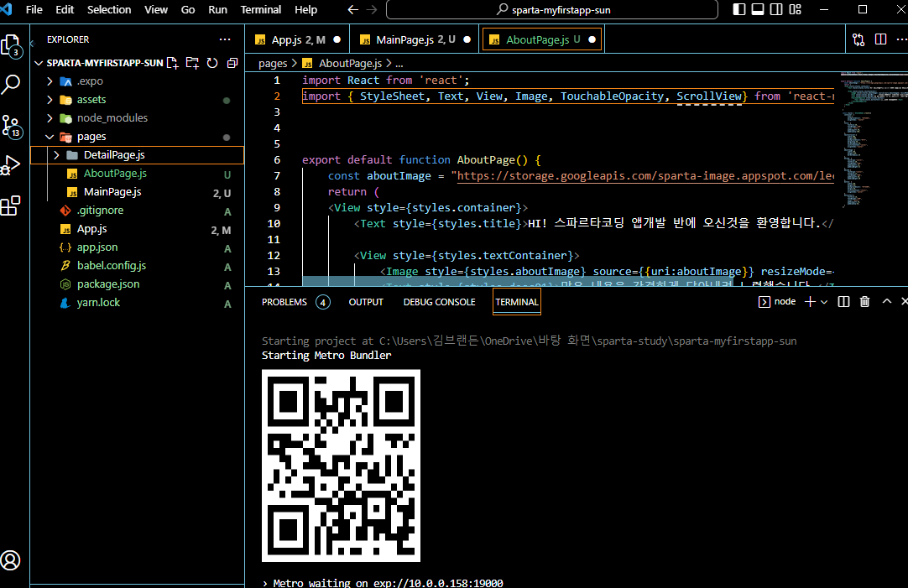Open the Customize Layout icon
908x588 pixels.
point(795,9)
